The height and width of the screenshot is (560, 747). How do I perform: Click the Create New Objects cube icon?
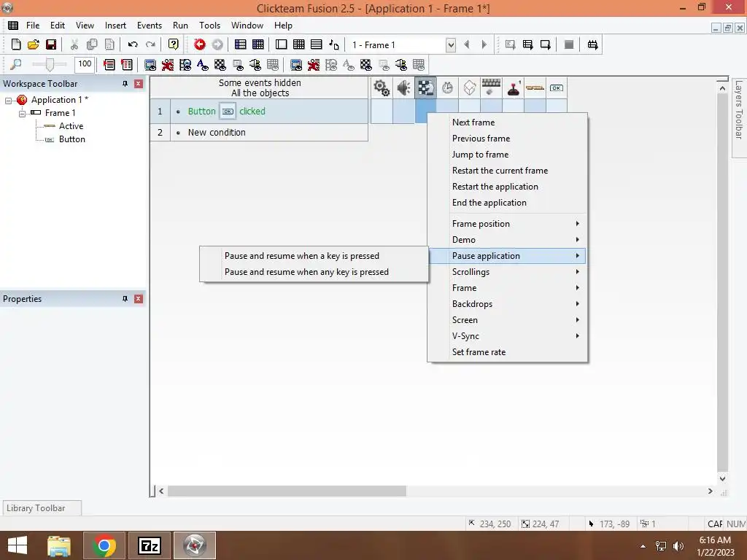click(469, 88)
